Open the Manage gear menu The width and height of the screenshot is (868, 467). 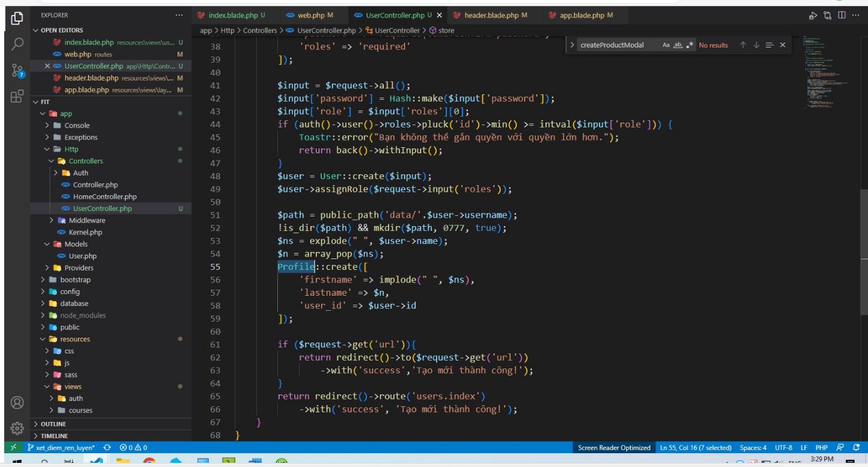[x=17, y=428]
